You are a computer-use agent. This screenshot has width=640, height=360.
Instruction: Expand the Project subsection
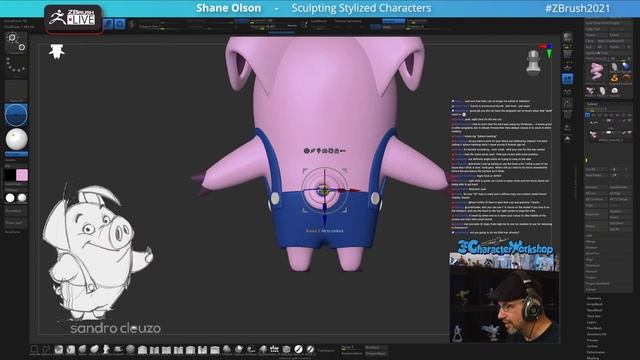591,277
